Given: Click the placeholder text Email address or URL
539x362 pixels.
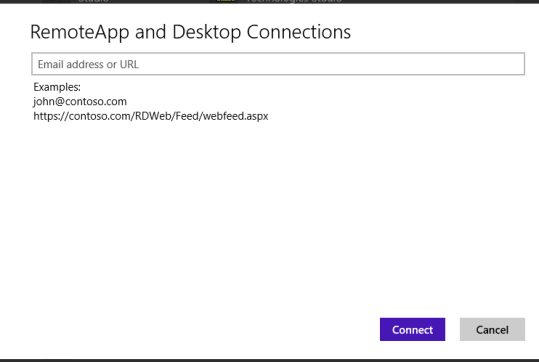Looking at the screenshot, I should coord(88,64).
